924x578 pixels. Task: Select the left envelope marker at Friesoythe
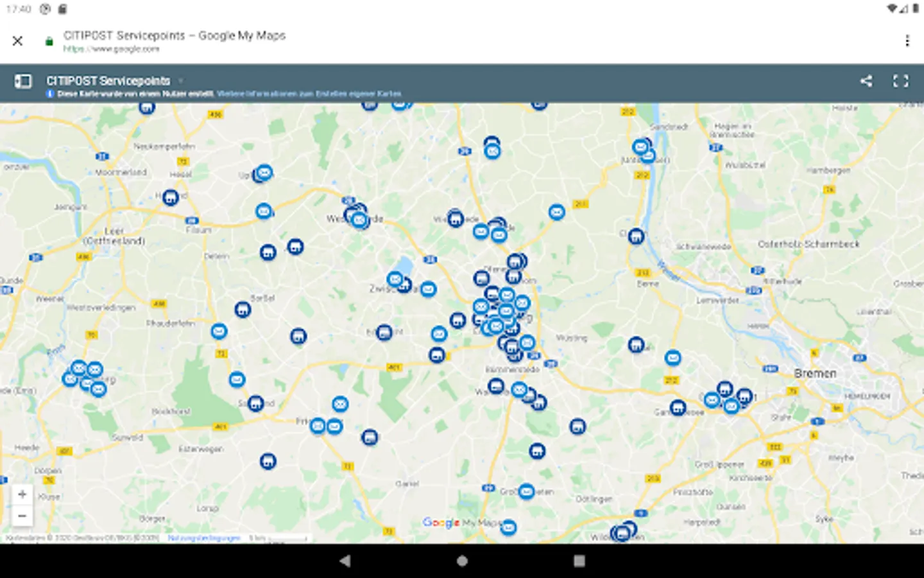(x=318, y=426)
